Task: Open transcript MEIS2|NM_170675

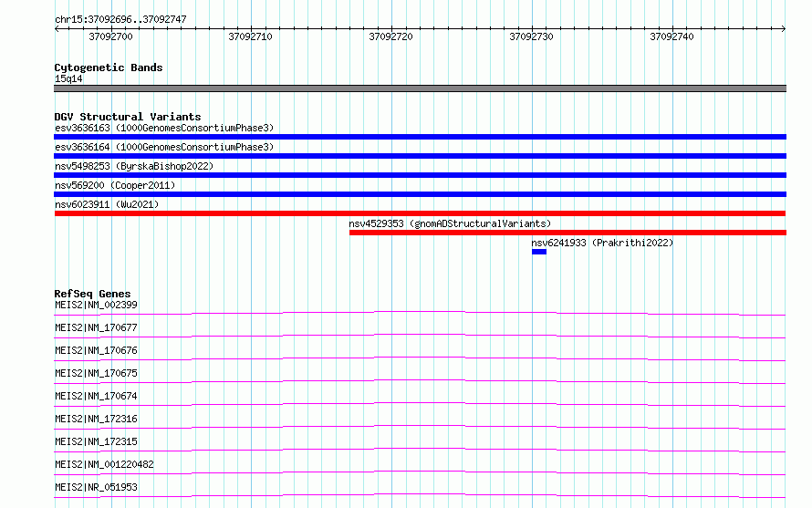Action: tap(96, 373)
